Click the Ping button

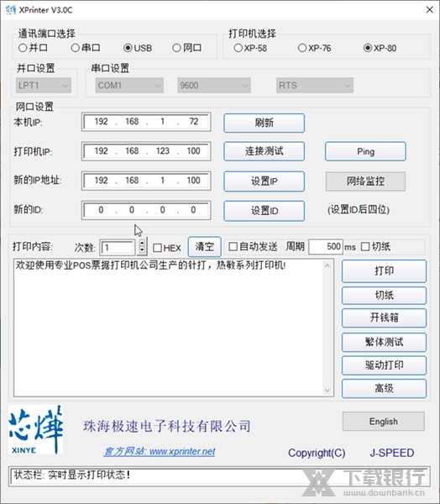tap(365, 151)
